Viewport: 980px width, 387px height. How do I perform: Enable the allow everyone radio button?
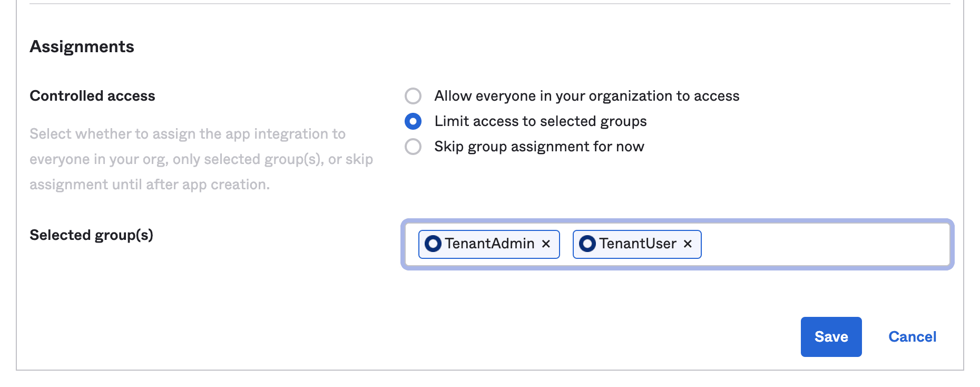point(413,96)
